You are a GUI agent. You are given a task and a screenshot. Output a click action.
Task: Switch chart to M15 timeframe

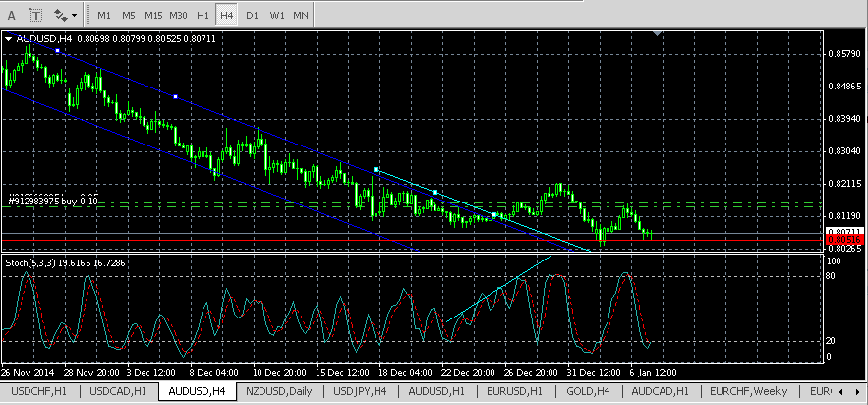tap(152, 15)
